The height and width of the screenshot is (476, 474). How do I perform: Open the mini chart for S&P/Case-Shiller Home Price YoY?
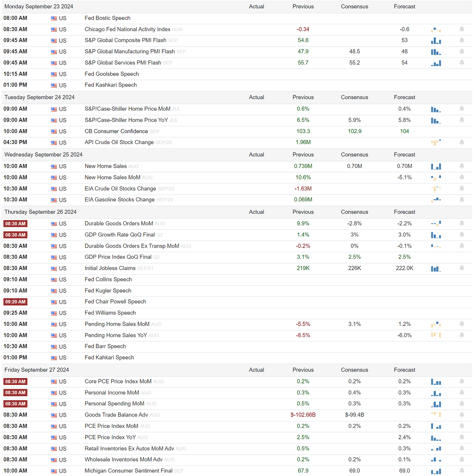pos(436,120)
